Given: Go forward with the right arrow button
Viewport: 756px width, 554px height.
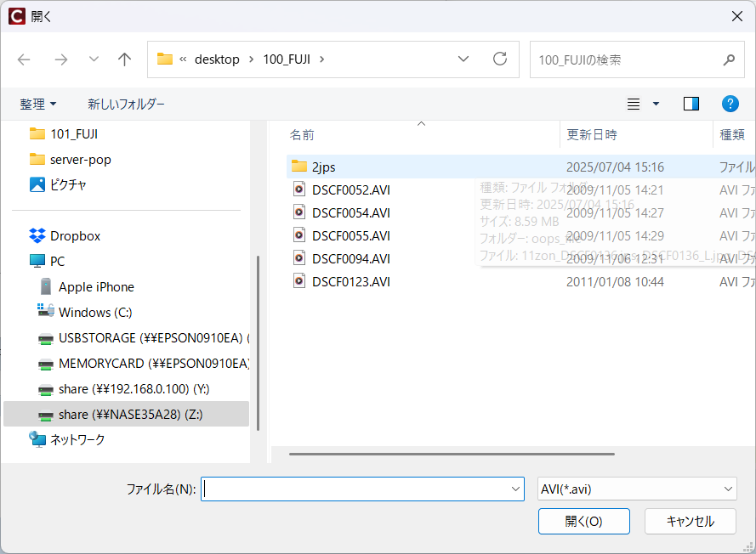Looking at the screenshot, I should coord(61,59).
